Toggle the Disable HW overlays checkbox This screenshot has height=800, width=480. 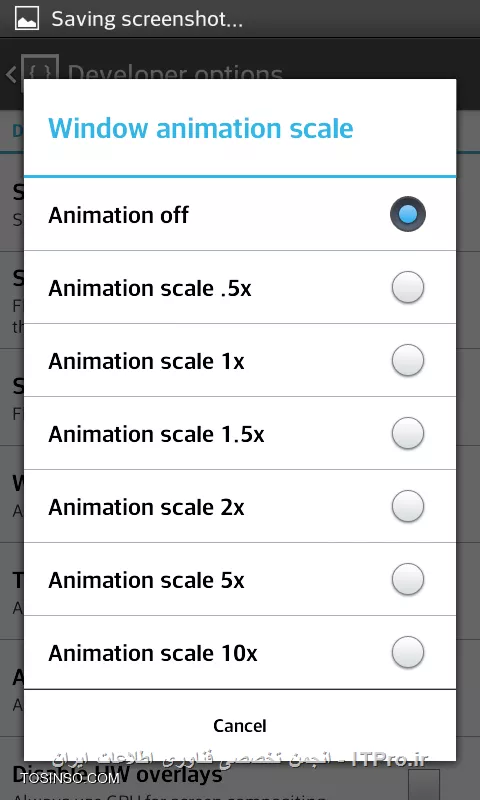pos(424,784)
